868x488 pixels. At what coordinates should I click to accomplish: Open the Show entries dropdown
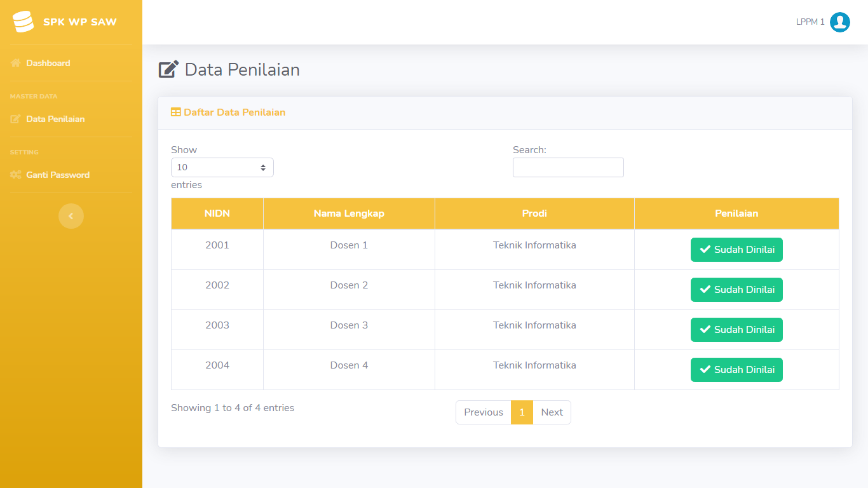point(222,168)
